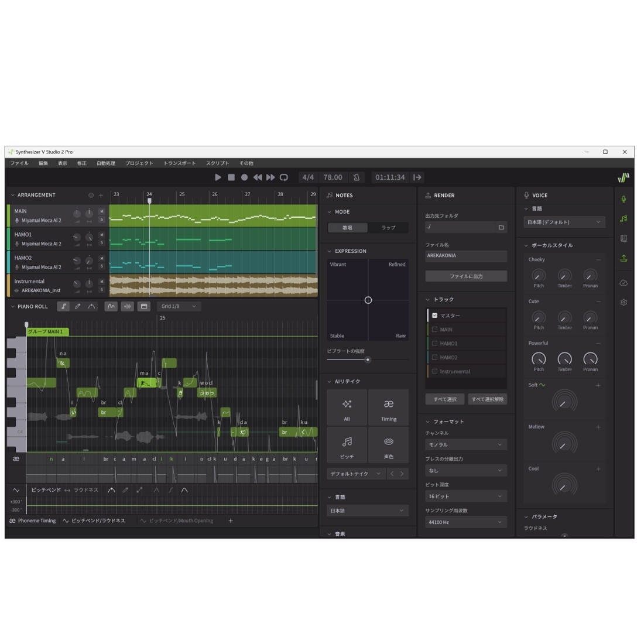
Task: Open the プロジェクト menu
Action: (x=139, y=163)
